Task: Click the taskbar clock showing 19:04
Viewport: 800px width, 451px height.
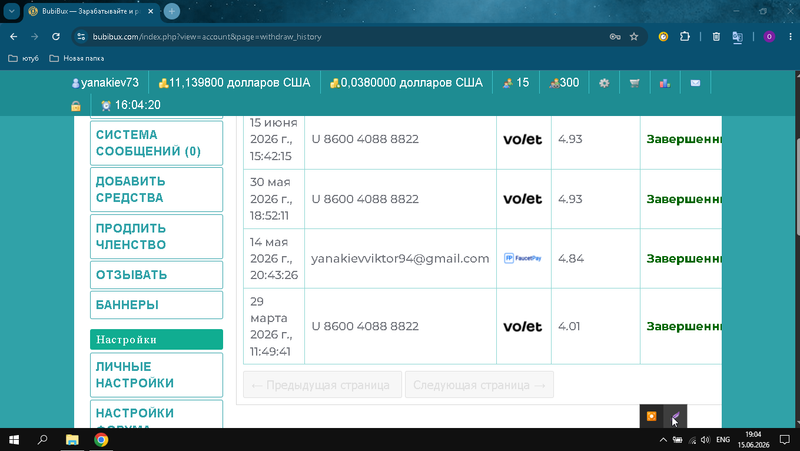Action: click(753, 440)
